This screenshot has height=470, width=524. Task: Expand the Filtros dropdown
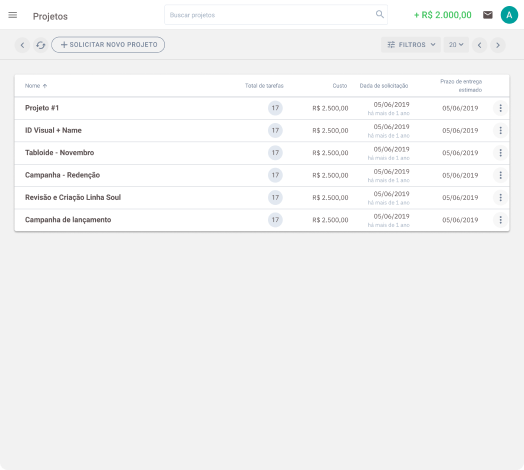click(x=411, y=45)
